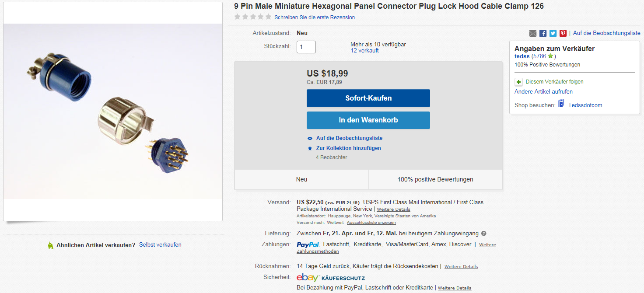The height and width of the screenshot is (293, 644).
Task: Click the green sell-similar tag icon
Action: [51, 245]
